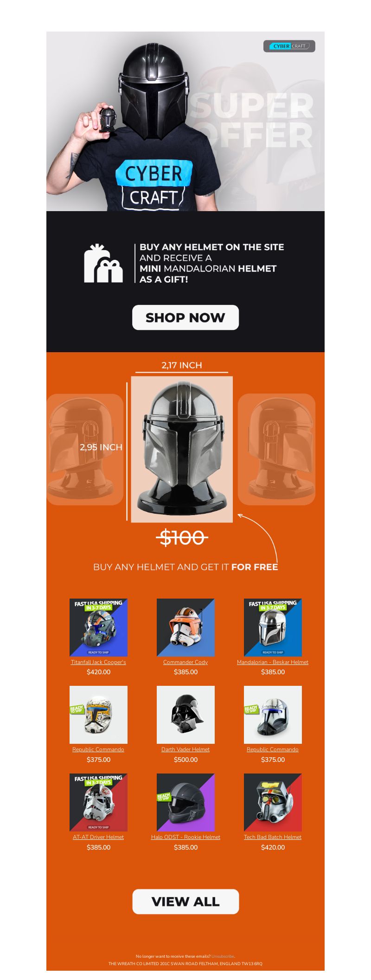Select the Tech Bad Batch helmet thumbnail
This screenshot has width=371, height=980.
click(273, 802)
